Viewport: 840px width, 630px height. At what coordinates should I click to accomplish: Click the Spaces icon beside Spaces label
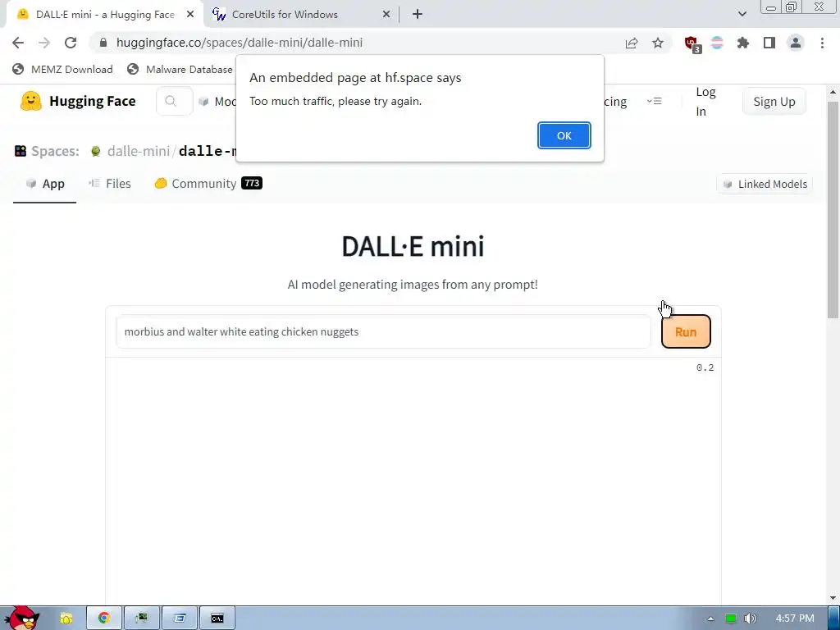click(x=21, y=151)
